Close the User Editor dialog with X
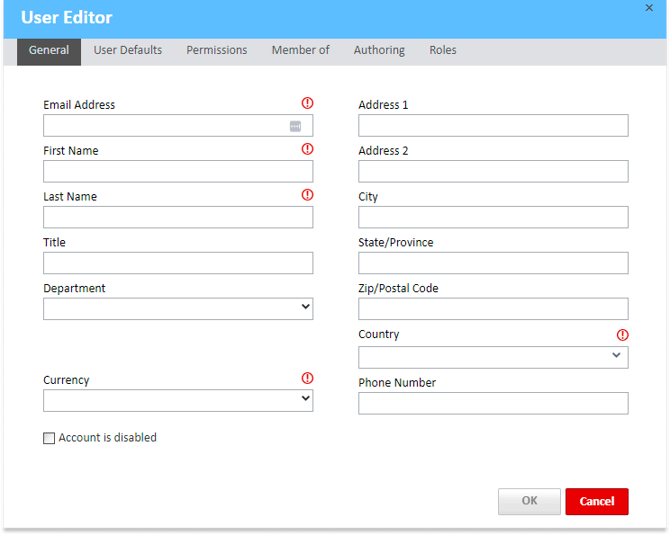Viewport: 670px width, 535px height. point(649,8)
